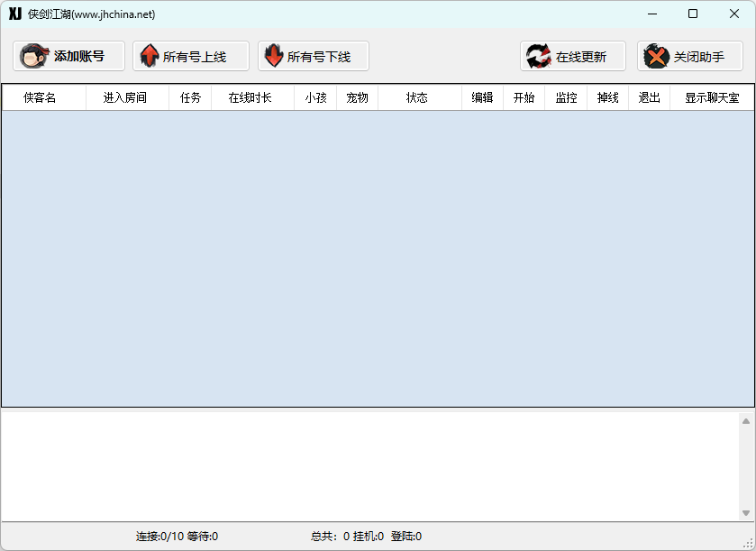Image resolution: width=756 pixels, height=551 pixels.
Task: Maximize the 侠剑江湖 window
Action: click(693, 14)
